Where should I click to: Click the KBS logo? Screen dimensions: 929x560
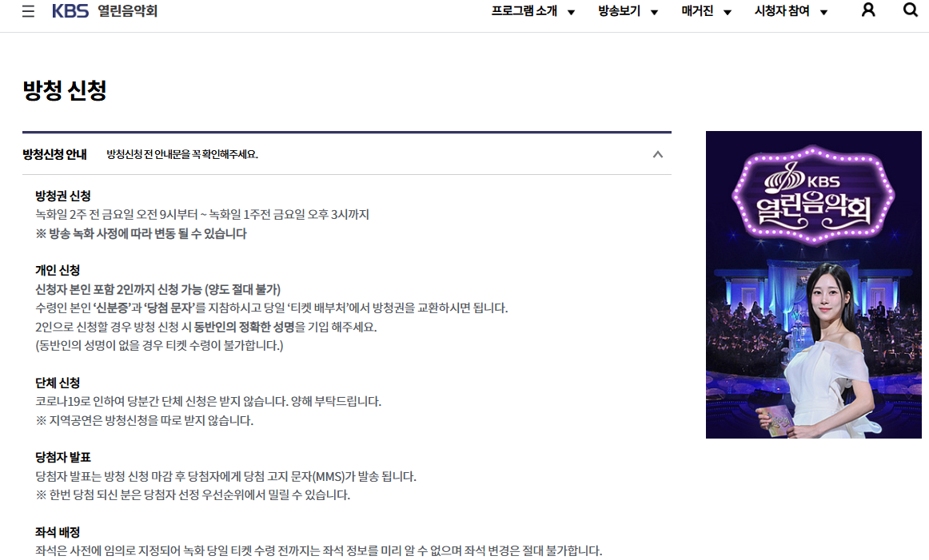coord(70,11)
